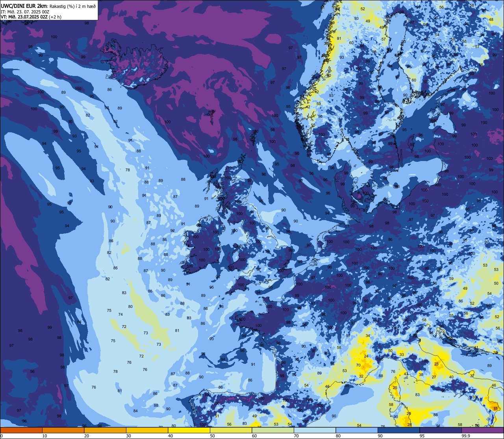This screenshot has width=504, height=439.
Task: Select the dark navy 90–95 legend swatch
Action: (398, 430)
